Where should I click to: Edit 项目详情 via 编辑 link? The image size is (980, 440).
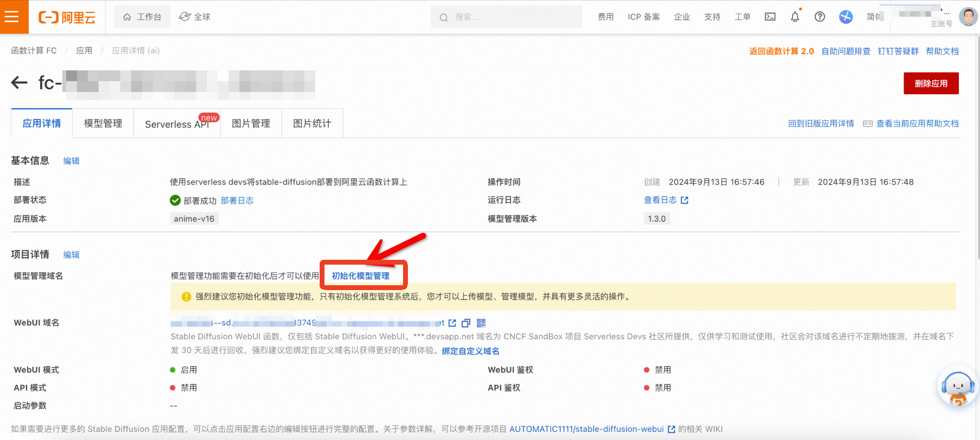pos(71,254)
